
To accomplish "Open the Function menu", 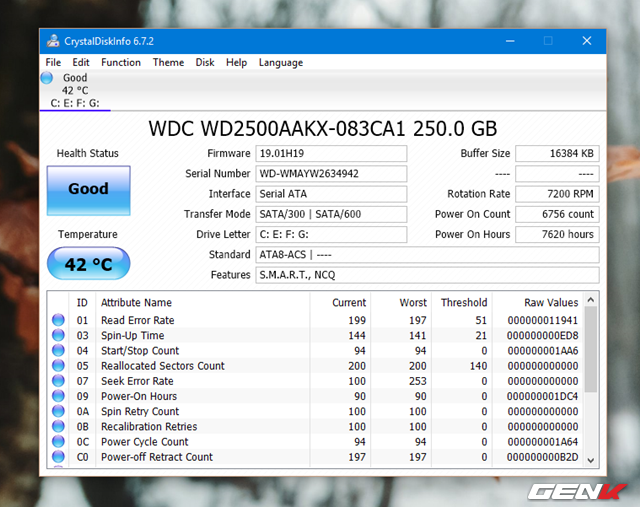I will tap(121, 62).
